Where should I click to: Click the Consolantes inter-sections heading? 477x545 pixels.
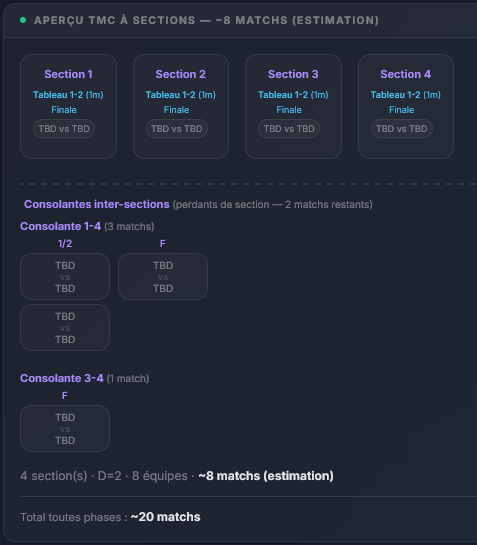tap(97, 204)
